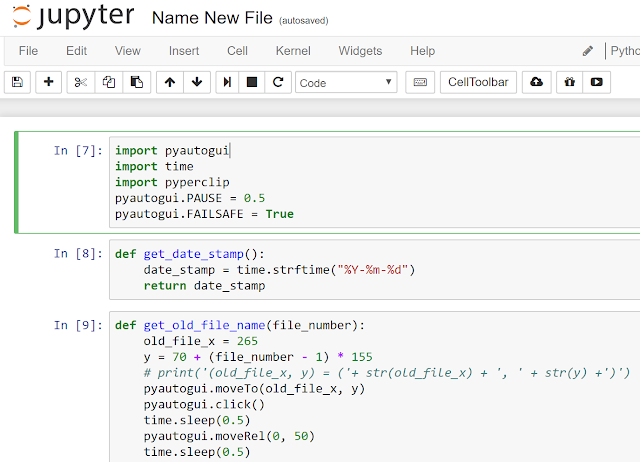Click the 'In [9]:' prompt label
The image size is (640, 462).
(78, 325)
